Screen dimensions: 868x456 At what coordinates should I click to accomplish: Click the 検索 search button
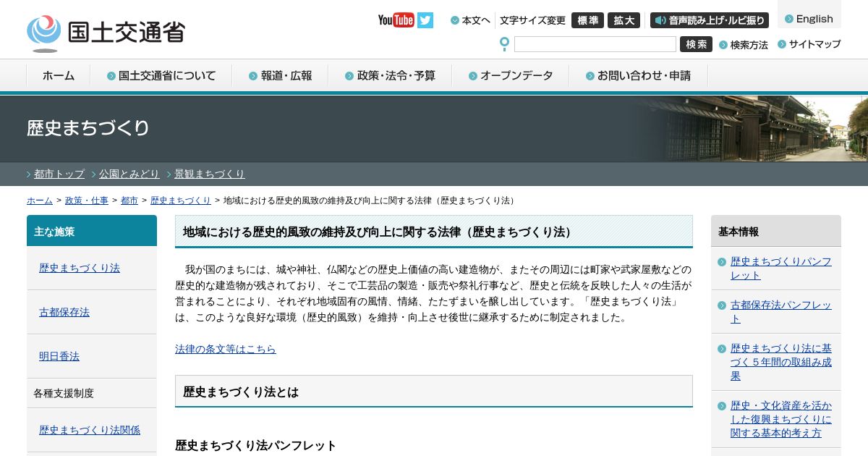point(696,44)
